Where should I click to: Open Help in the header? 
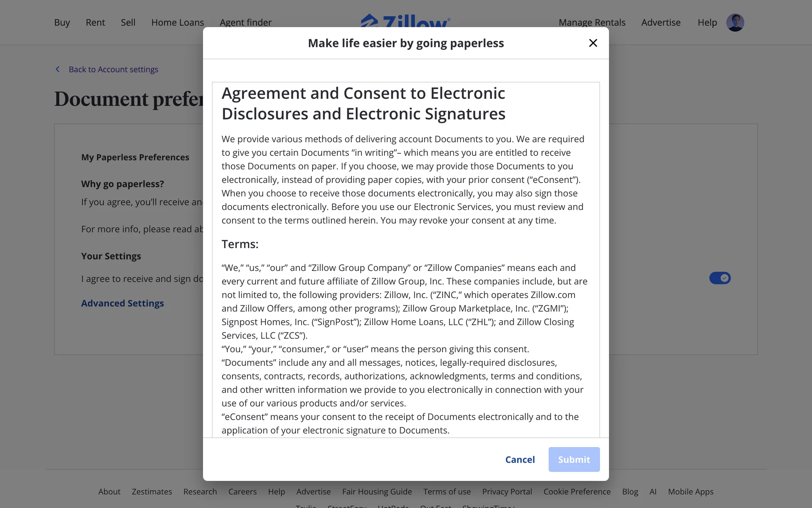click(x=707, y=22)
